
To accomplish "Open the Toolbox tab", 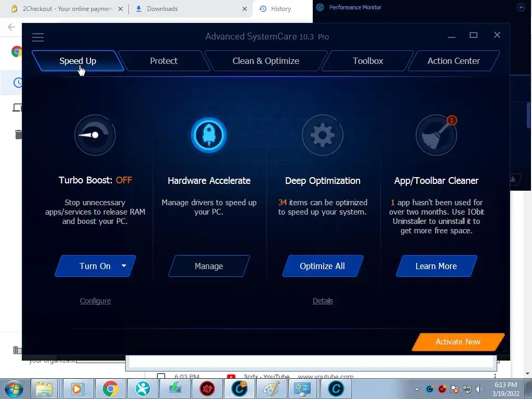I will click(368, 61).
